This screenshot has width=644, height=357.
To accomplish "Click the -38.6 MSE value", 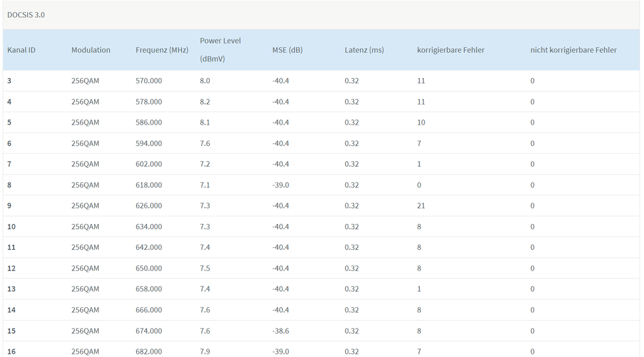I will (281, 331).
